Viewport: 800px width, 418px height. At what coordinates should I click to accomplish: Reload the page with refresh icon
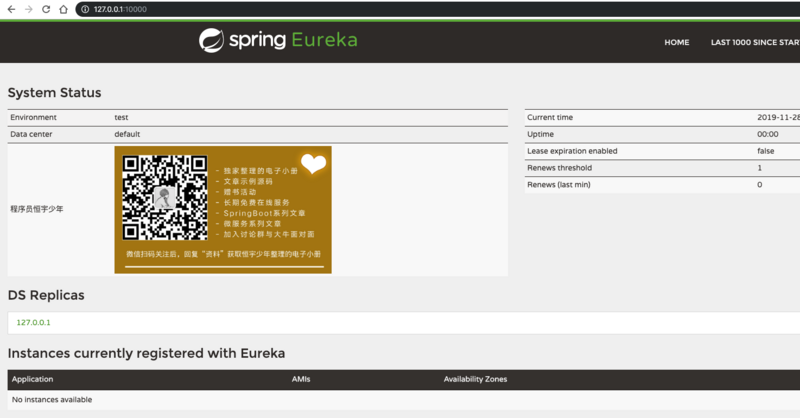coord(46,9)
